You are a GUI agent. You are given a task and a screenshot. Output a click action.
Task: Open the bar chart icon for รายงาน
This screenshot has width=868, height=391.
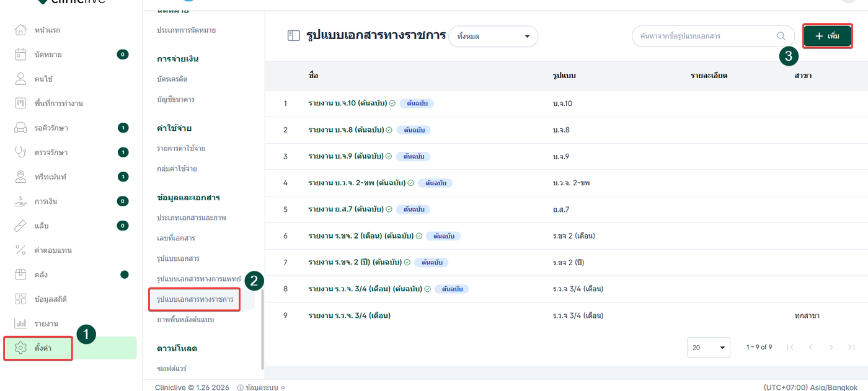tap(20, 323)
